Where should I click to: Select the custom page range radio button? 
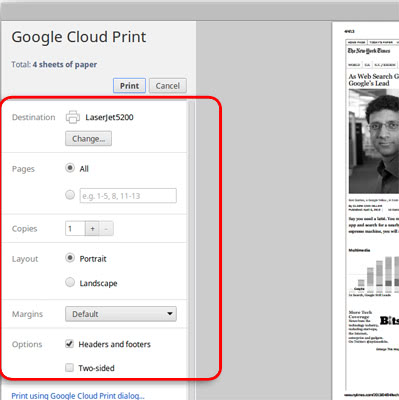70,195
